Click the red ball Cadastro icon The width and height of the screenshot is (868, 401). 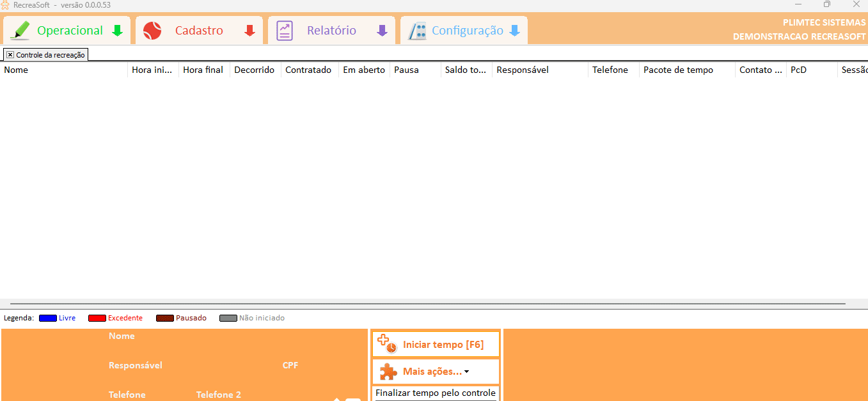(152, 31)
